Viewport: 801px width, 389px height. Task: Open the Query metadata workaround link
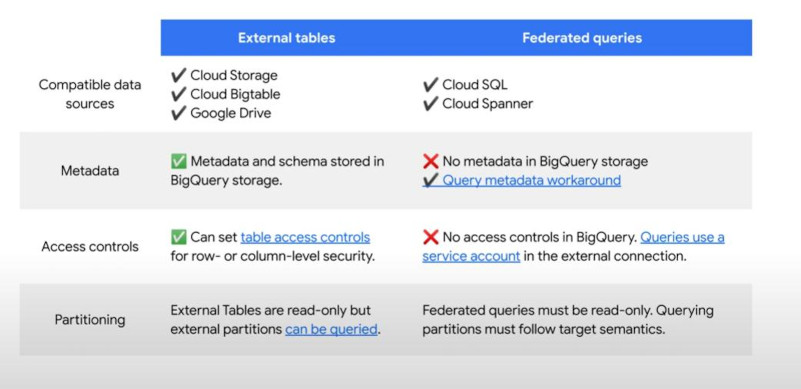(x=531, y=180)
